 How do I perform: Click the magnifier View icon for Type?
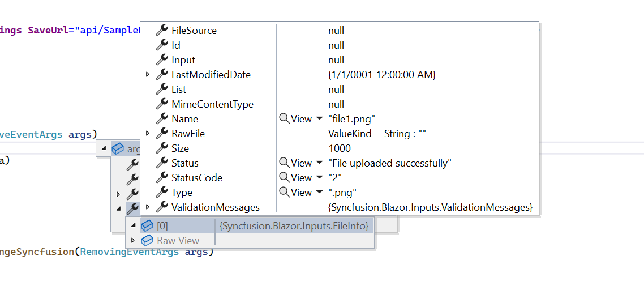(x=284, y=193)
